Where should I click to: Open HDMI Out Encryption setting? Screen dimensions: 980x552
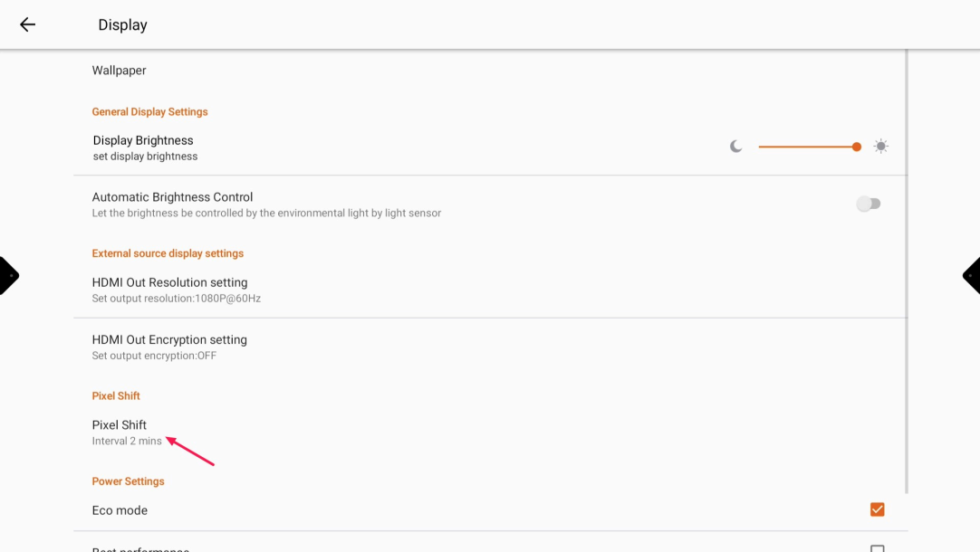click(169, 339)
